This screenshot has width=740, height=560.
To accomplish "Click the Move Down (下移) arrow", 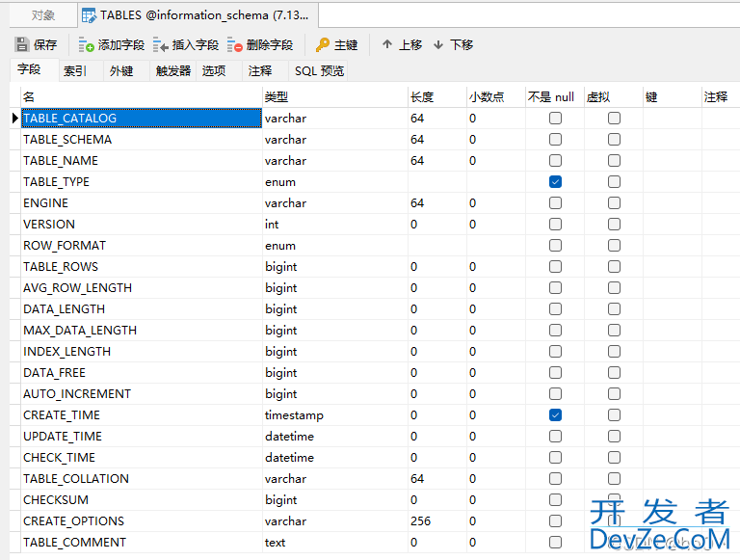I will pos(438,44).
